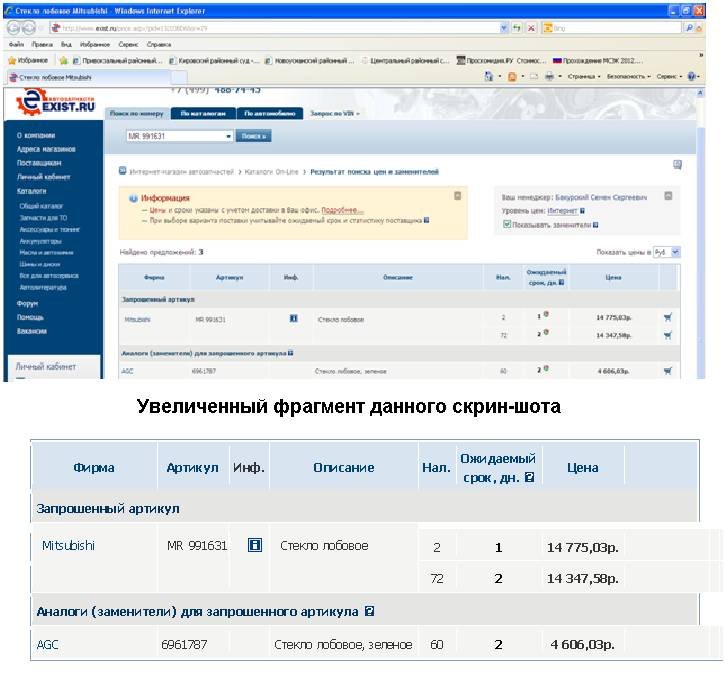The image size is (724, 694).
Task: Collapse the manager panel with its corner icon
Action: 668,196
